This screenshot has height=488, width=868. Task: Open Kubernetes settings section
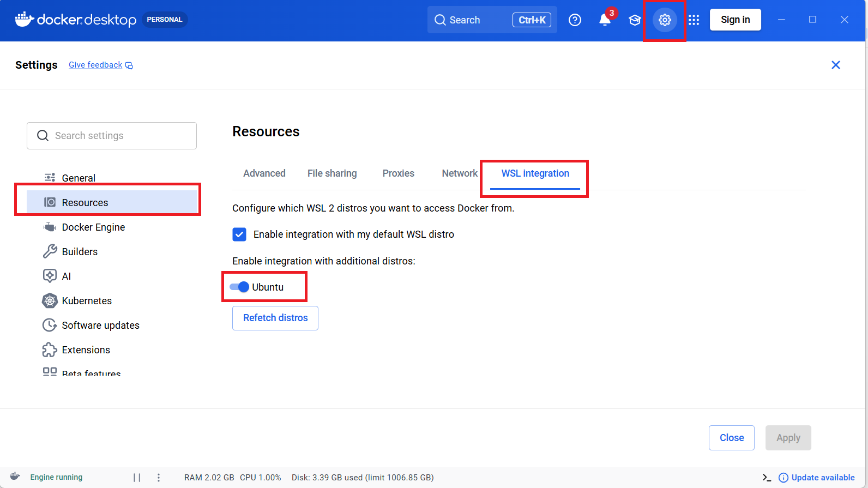112,300
